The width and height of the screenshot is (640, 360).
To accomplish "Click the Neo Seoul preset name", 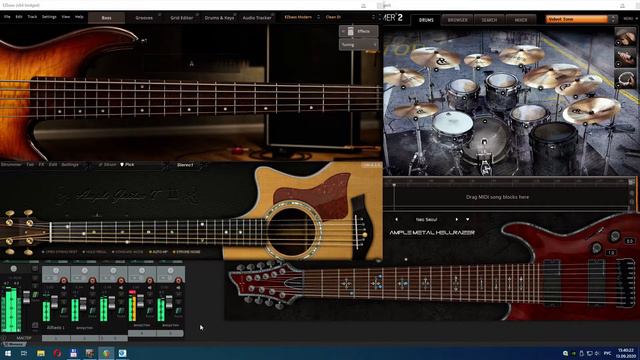I will coord(426,220).
